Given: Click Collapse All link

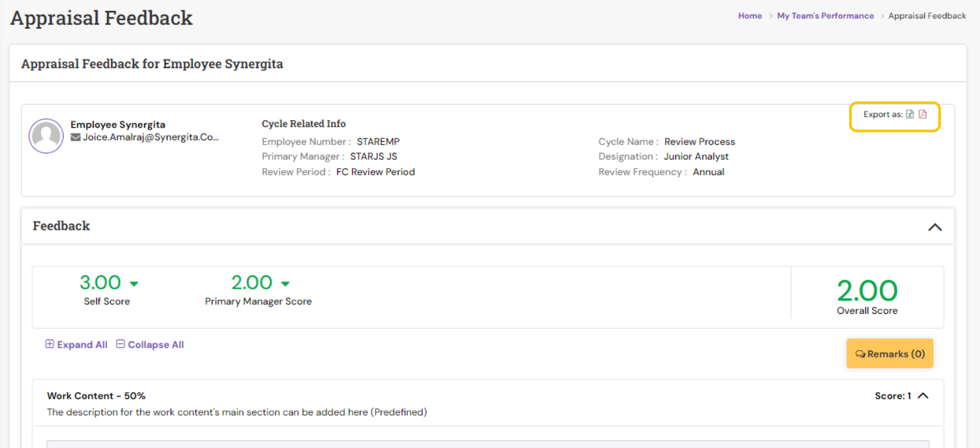Looking at the screenshot, I should (150, 345).
